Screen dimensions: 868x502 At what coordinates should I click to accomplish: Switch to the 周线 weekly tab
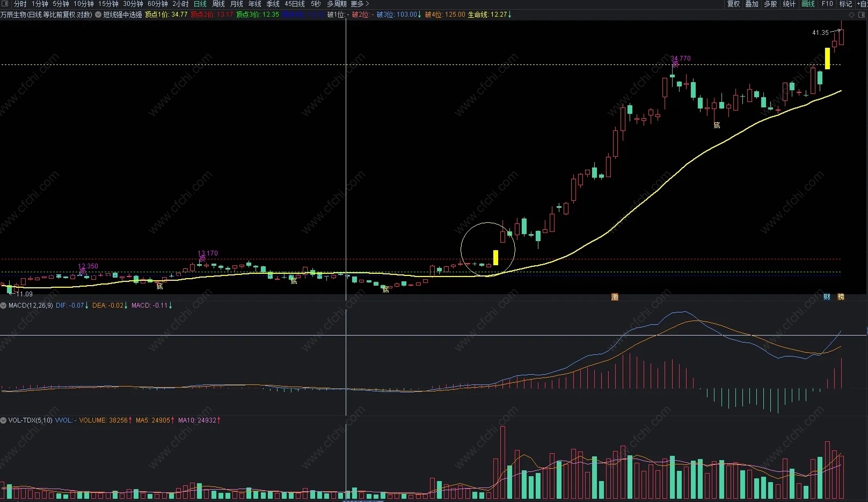(x=218, y=4)
